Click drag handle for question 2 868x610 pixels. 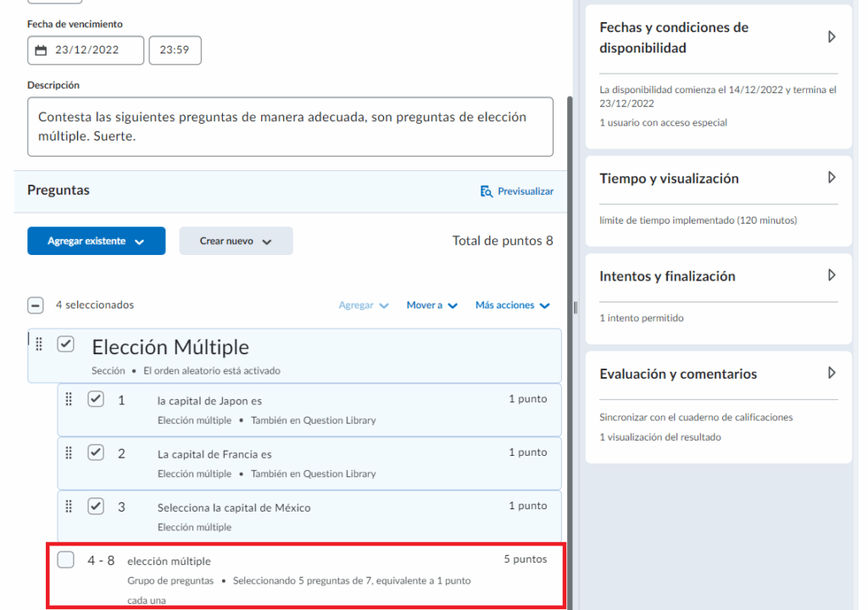click(69, 452)
